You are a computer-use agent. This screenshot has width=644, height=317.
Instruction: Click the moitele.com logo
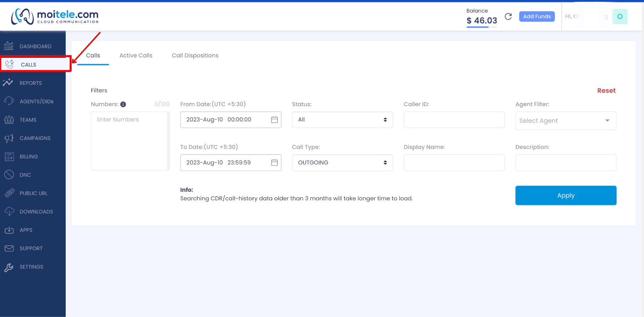coord(55,16)
